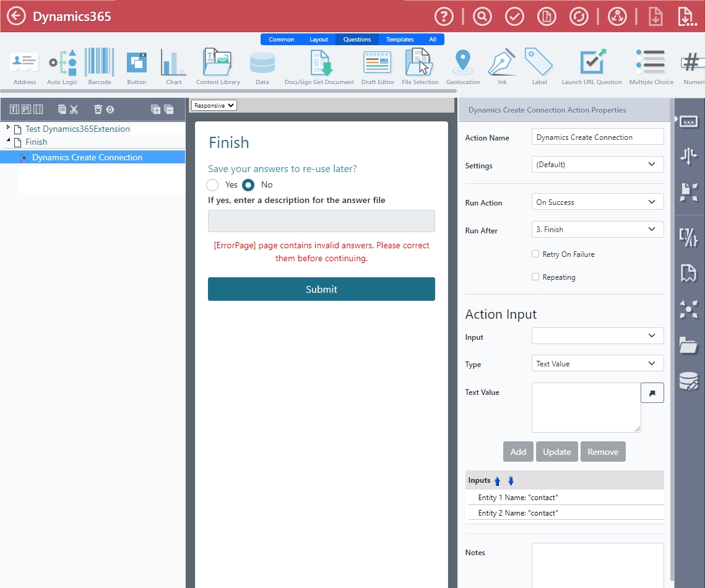Click the Update input button
The image size is (705, 588).
(556, 452)
